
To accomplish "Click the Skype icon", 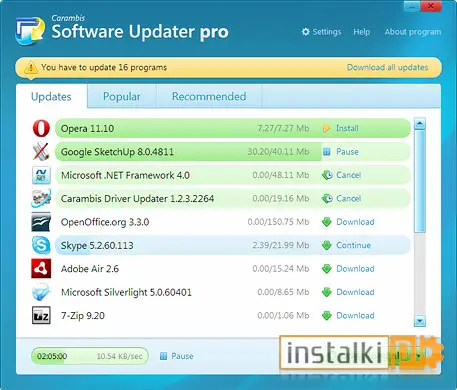I will coord(41,245).
